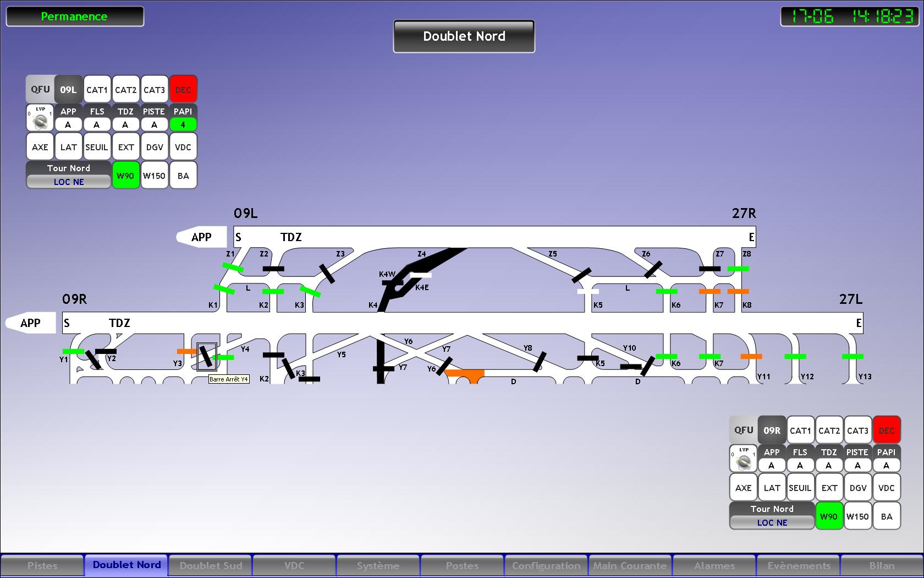Select the orange taxiway D junction segment
The image size is (924, 578).
466,375
